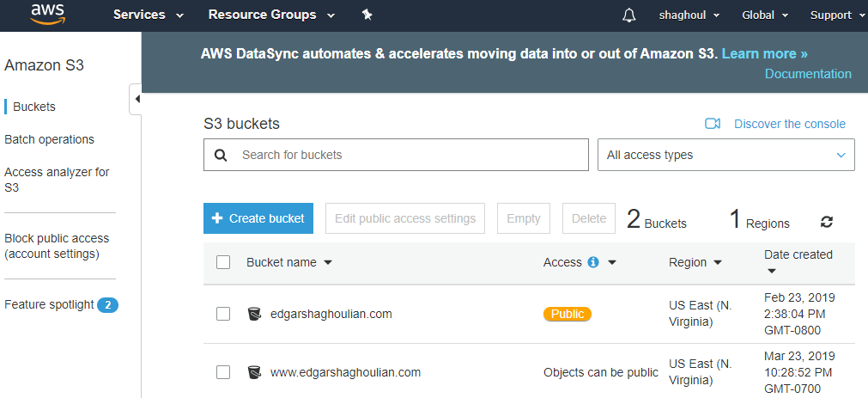Open the Documentation link in banner
This screenshot has width=868, height=398.
[808, 74]
